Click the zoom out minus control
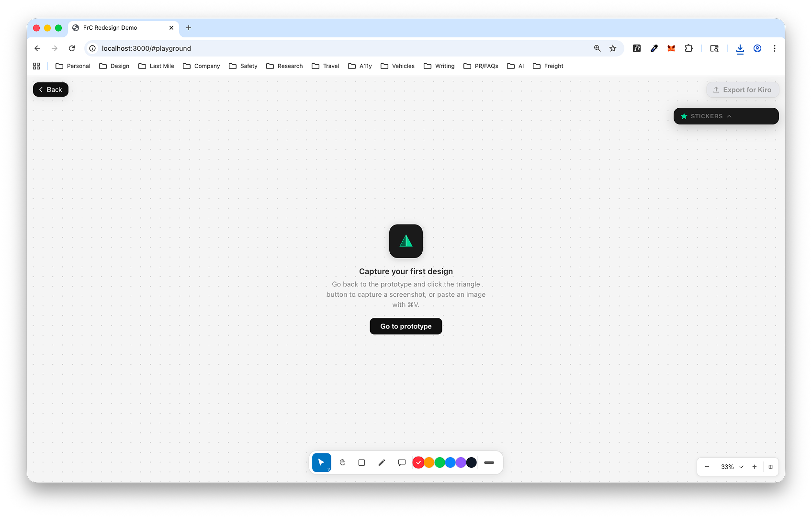Image resolution: width=812 pixels, height=518 pixels. (707, 467)
